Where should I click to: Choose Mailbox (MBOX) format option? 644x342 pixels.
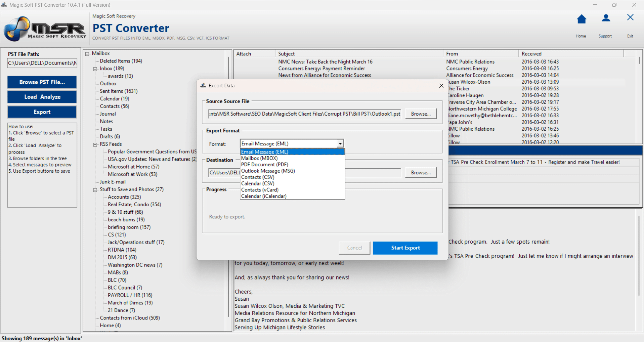[293, 158]
